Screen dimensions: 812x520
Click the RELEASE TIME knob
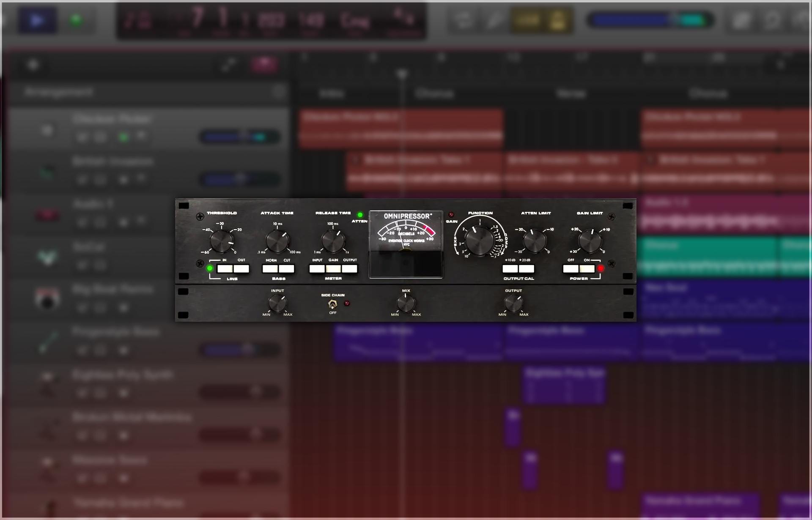coord(333,241)
